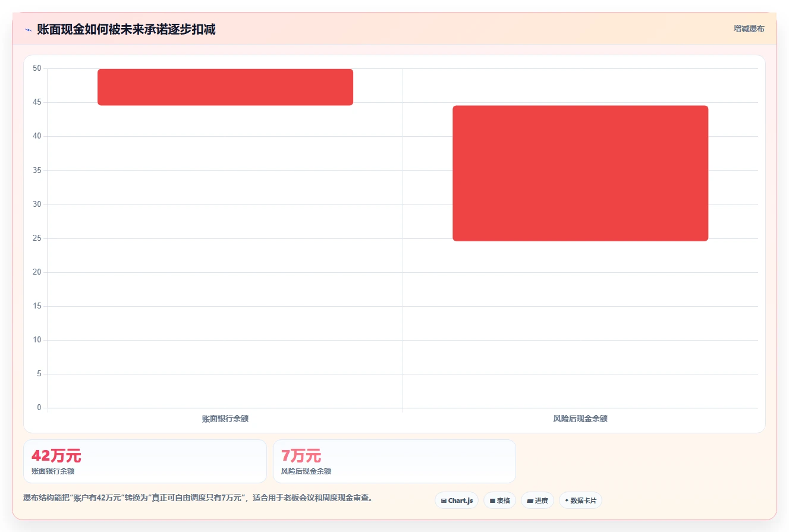This screenshot has height=532, width=789.
Task: Click the y-axis value 50
Action: [x=37, y=68]
